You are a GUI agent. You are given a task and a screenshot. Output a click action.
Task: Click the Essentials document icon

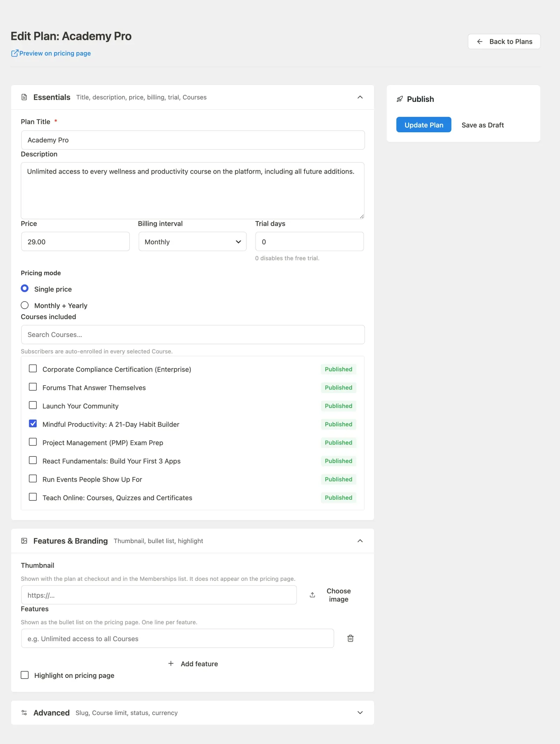tap(24, 97)
